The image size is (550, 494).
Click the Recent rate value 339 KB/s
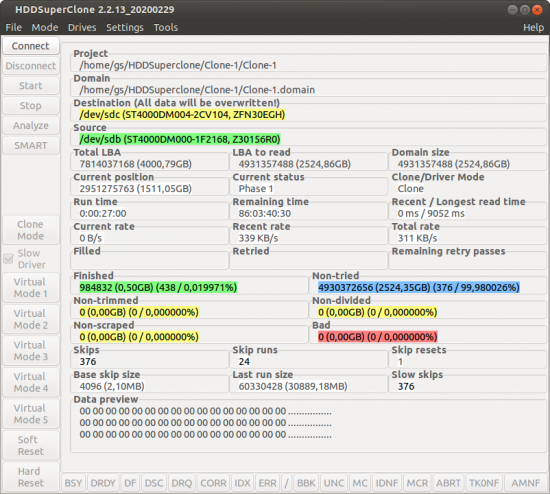(259, 238)
